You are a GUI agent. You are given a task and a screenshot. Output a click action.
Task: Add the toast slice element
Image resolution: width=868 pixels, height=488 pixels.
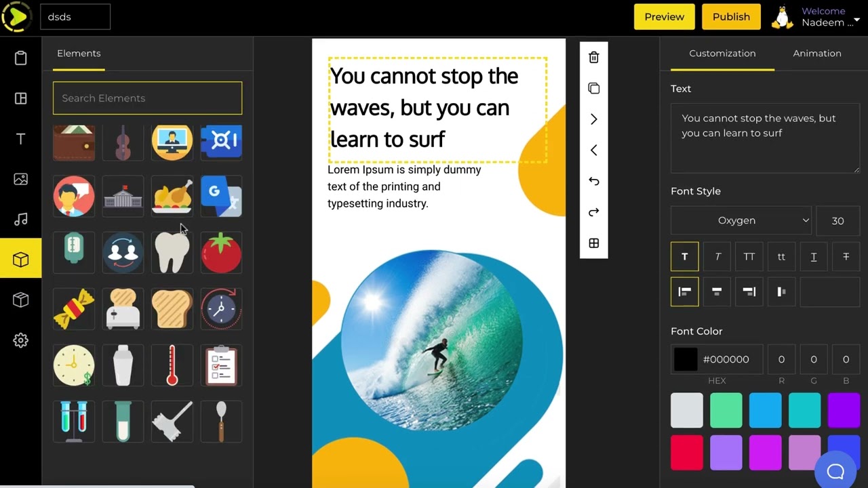click(x=172, y=308)
